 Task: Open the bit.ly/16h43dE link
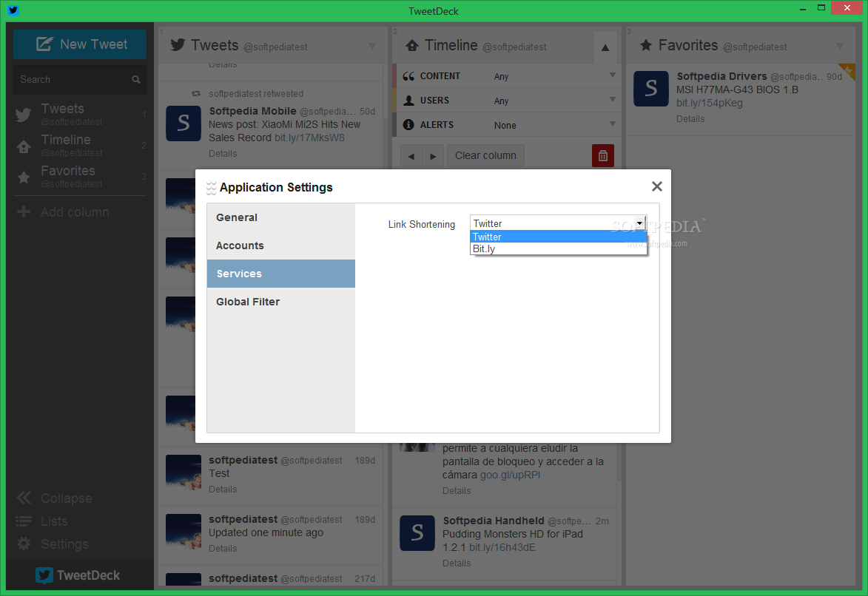[x=502, y=547]
